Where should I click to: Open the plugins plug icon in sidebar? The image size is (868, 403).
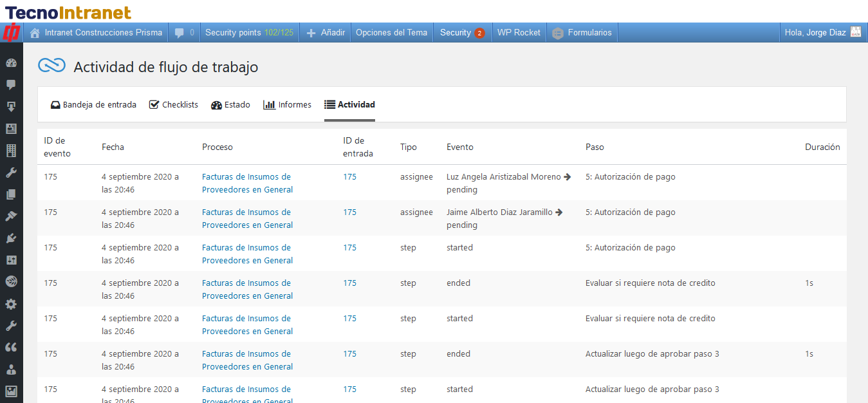pyautogui.click(x=11, y=238)
